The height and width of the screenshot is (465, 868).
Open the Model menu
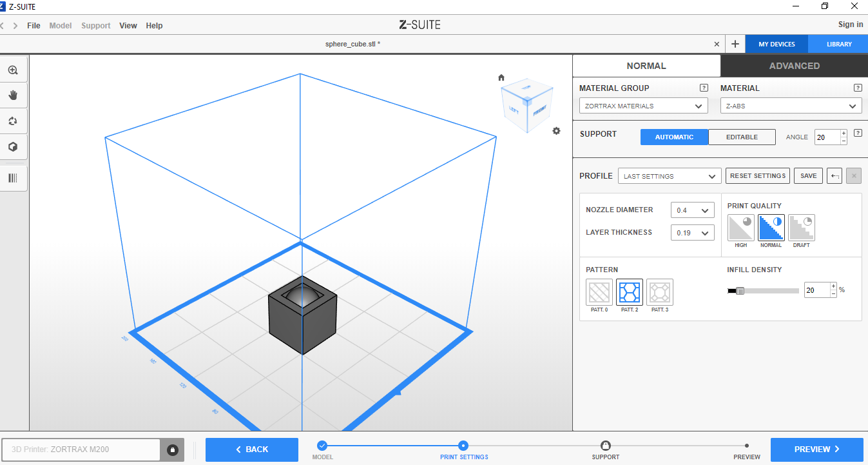pyautogui.click(x=61, y=26)
